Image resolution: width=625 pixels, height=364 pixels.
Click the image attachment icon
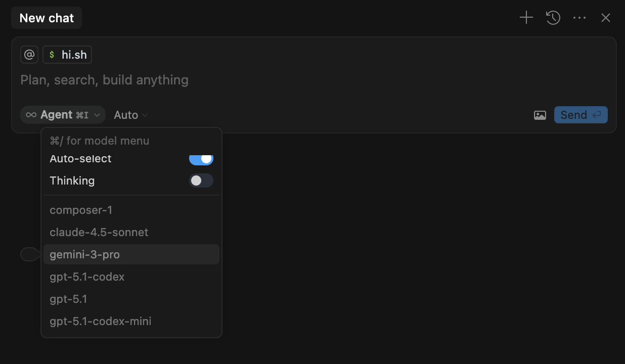(540, 115)
